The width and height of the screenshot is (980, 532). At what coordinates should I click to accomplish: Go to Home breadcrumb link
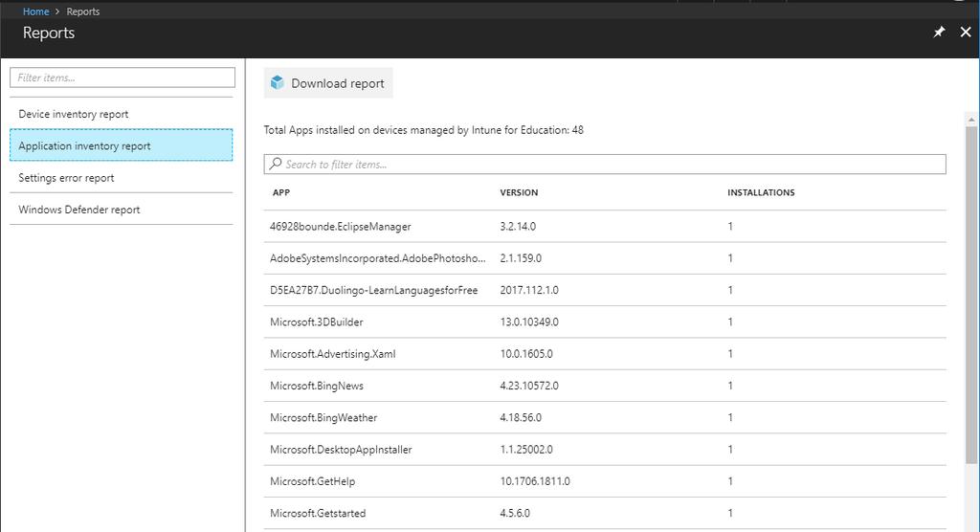pyautogui.click(x=35, y=11)
